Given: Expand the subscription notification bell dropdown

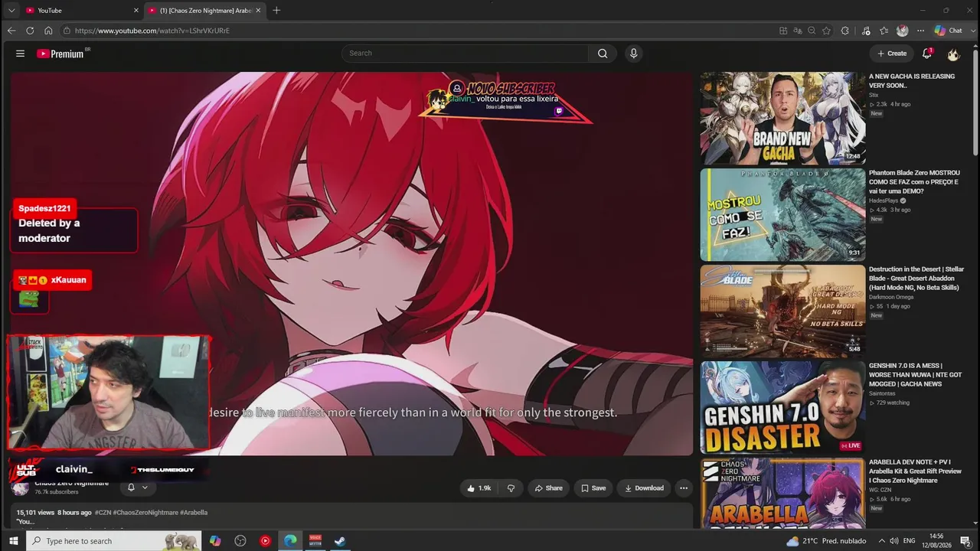Looking at the screenshot, I should 137,487.
